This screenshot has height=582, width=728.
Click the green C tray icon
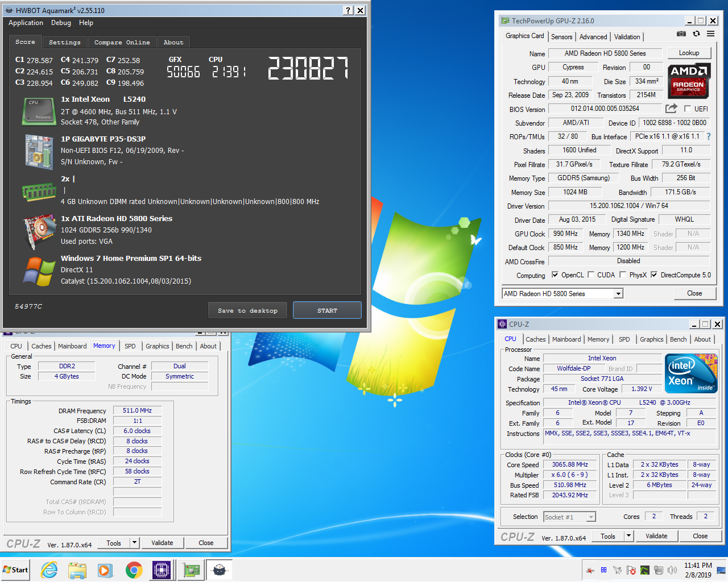645,570
